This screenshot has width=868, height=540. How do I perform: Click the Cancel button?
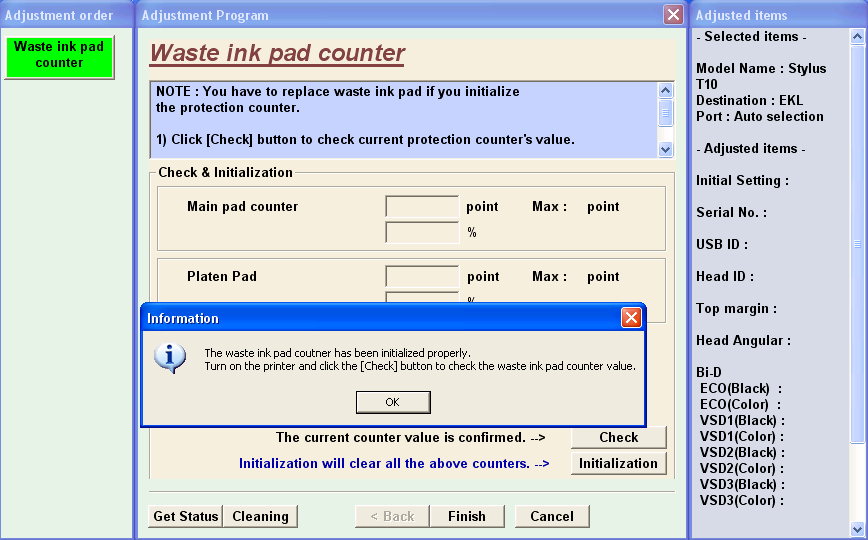click(552, 516)
